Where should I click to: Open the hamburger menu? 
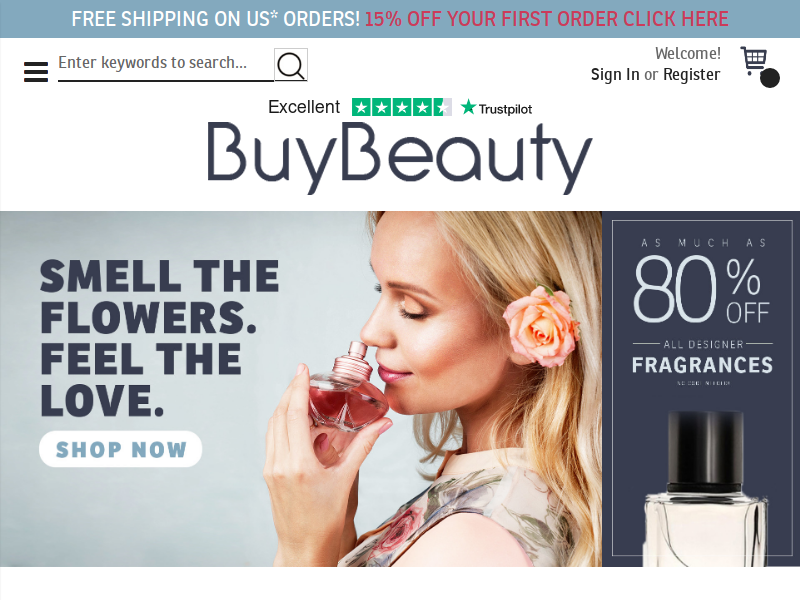point(36,71)
